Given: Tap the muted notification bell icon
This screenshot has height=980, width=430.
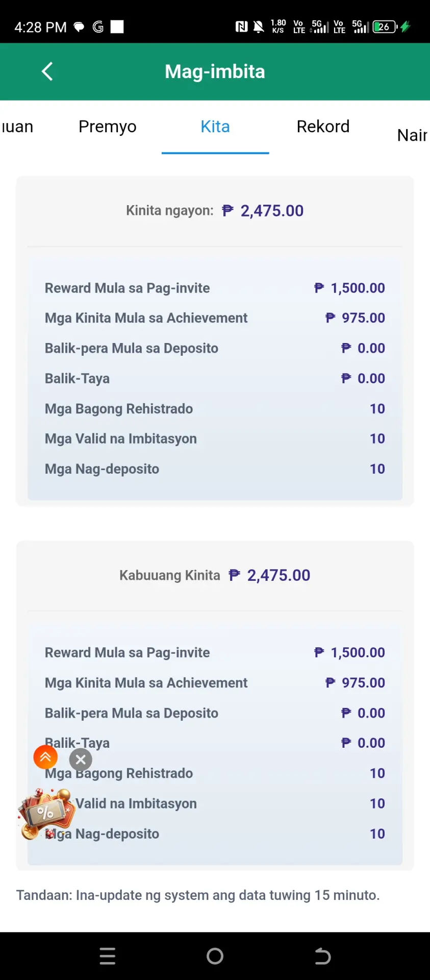Looking at the screenshot, I should pyautogui.click(x=259, y=27).
